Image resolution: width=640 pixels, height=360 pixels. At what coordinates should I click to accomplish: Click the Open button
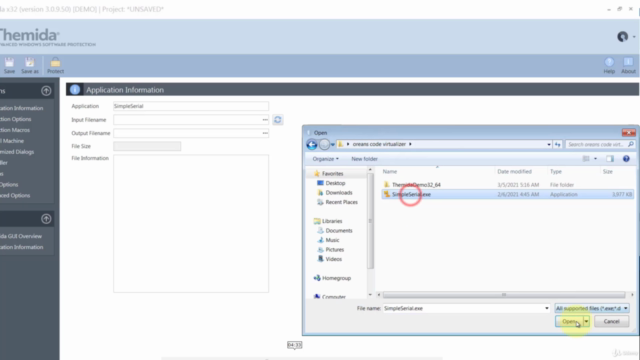click(569, 322)
